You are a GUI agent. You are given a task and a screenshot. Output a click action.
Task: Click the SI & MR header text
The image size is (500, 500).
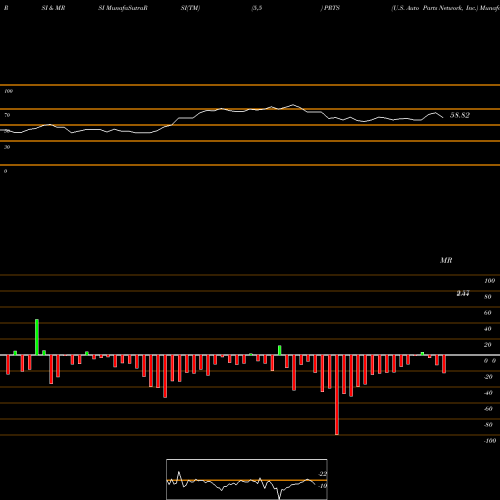[53, 8]
